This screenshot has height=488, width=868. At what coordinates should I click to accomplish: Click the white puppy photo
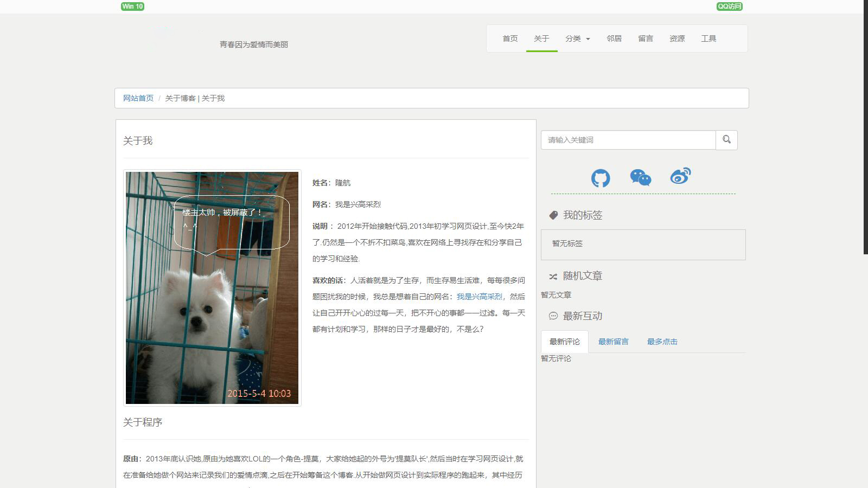pos(212,288)
